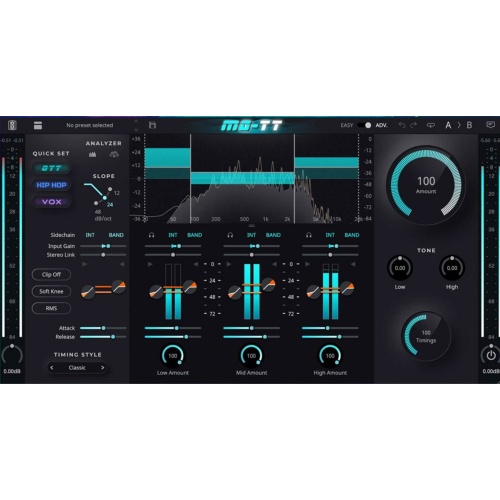This screenshot has height=500, width=500.
Task: Open the No preset selected field
Action: point(90,125)
